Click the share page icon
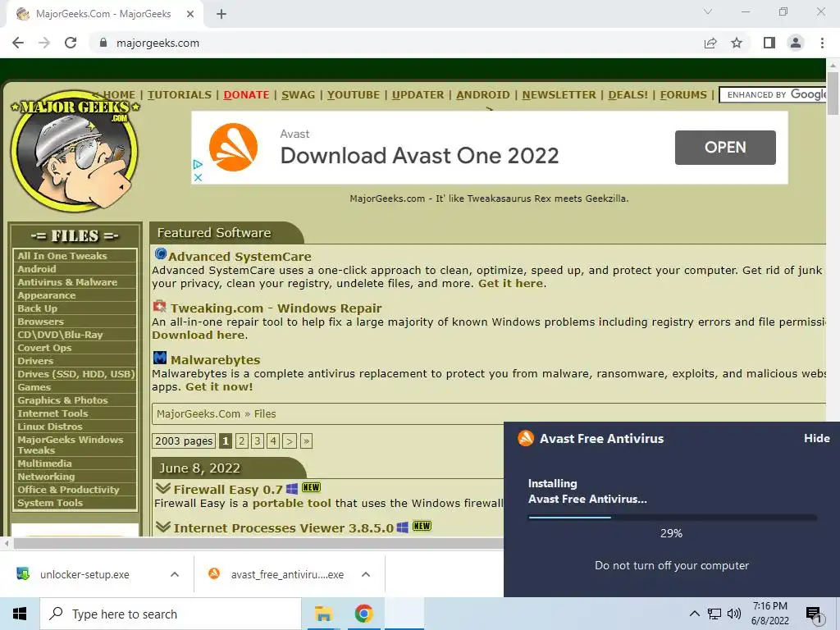The image size is (840, 630). click(x=710, y=43)
